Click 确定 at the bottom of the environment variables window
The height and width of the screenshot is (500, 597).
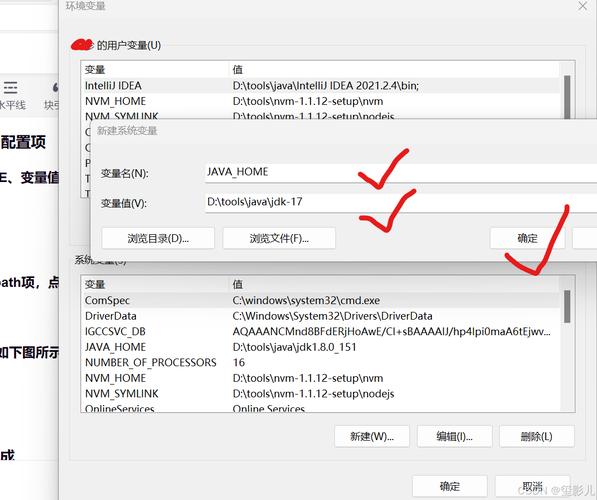tap(450, 486)
